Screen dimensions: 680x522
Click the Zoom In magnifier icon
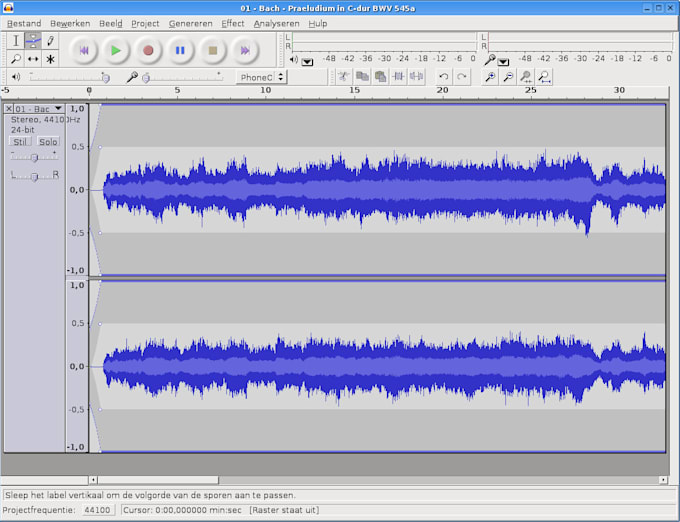click(490, 76)
